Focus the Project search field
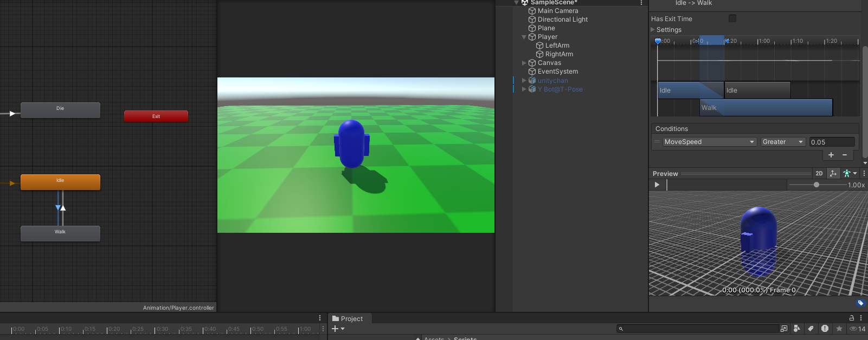This screenshot has height=340, width=868. coord(698,329)
